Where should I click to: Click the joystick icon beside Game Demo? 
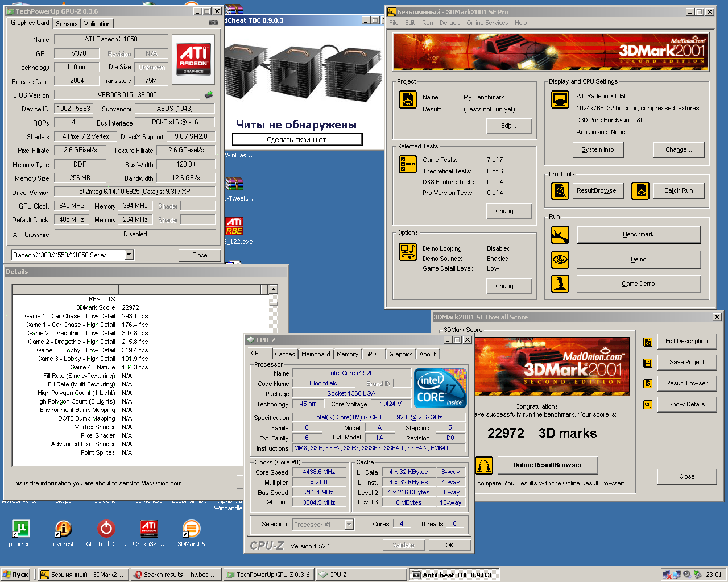[560, 283]
